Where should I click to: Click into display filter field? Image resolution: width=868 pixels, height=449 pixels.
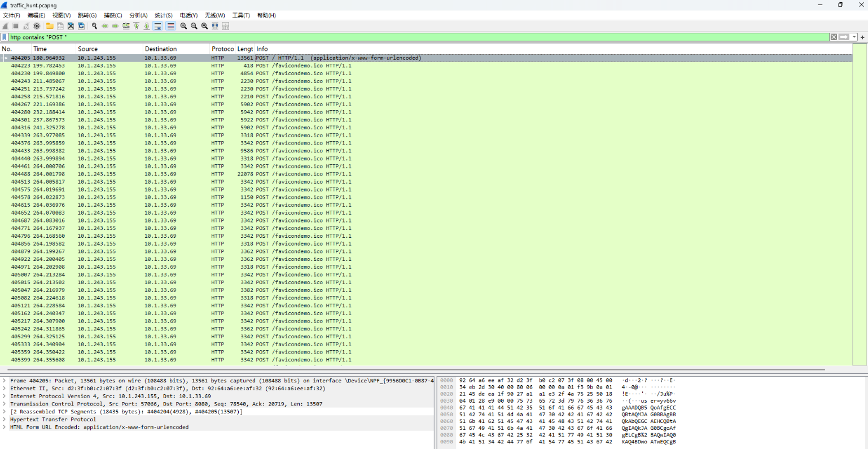[x=418, y=37]
